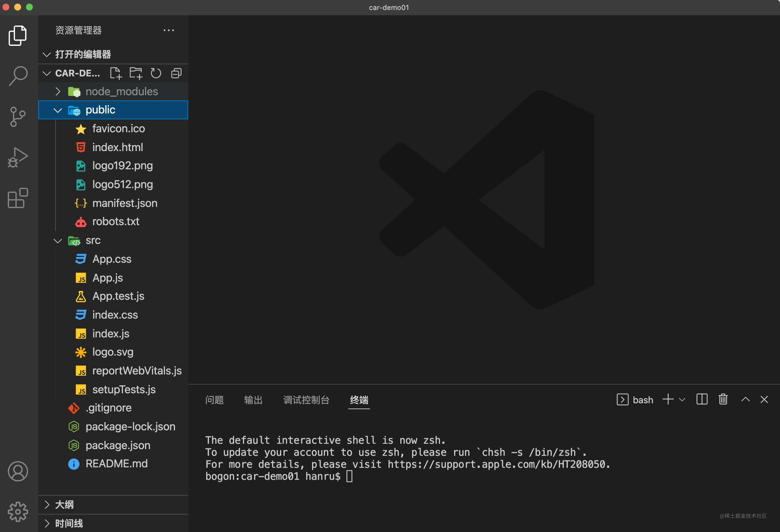
Task: Open the launch profile dropdown arrow in terminal
Action: (682, 400)
